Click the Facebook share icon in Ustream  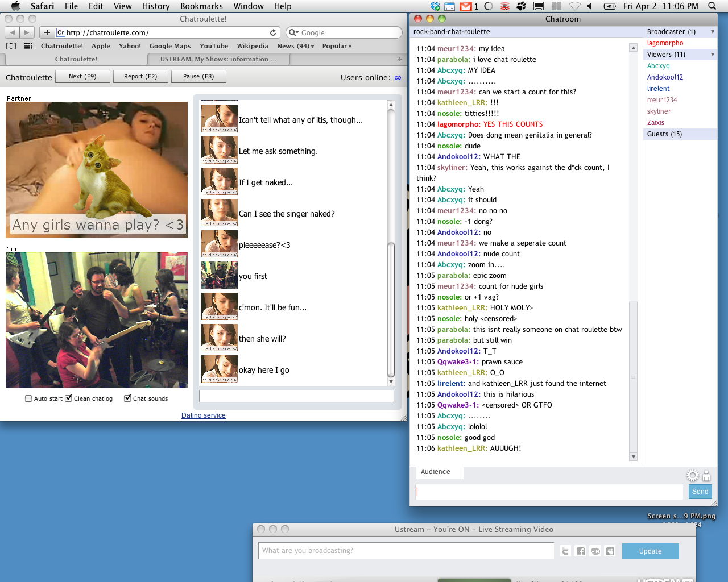click(580, 551)
